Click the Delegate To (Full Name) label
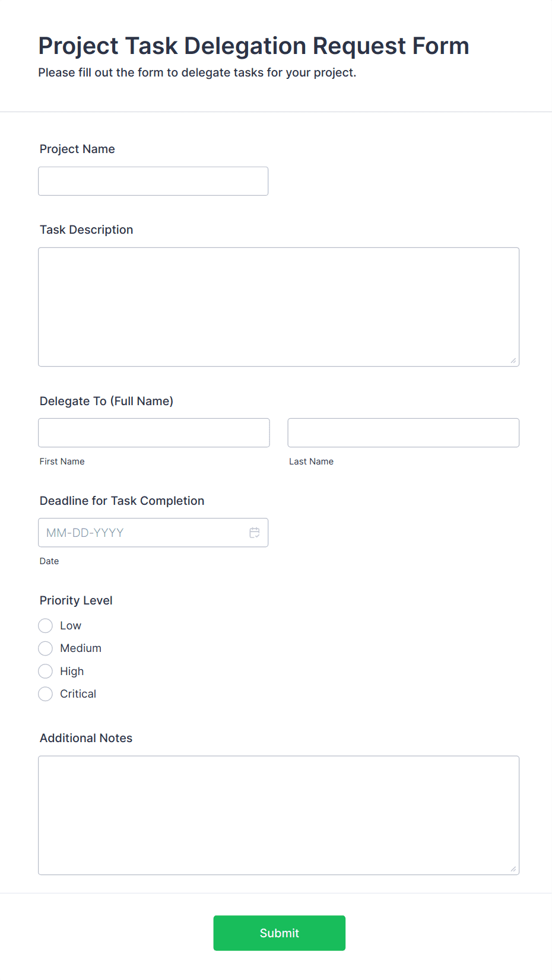Viewport: 552px width, 980px height. (106, 401)
